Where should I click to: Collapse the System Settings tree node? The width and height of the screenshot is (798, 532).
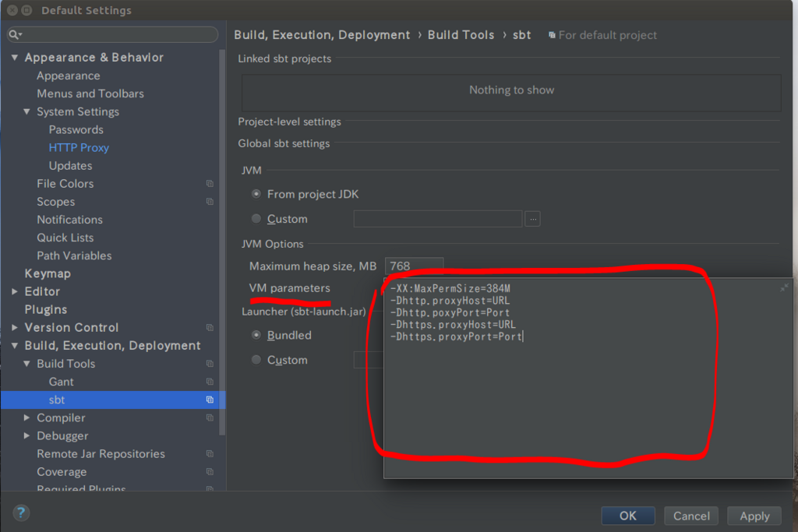pos(27,111)
